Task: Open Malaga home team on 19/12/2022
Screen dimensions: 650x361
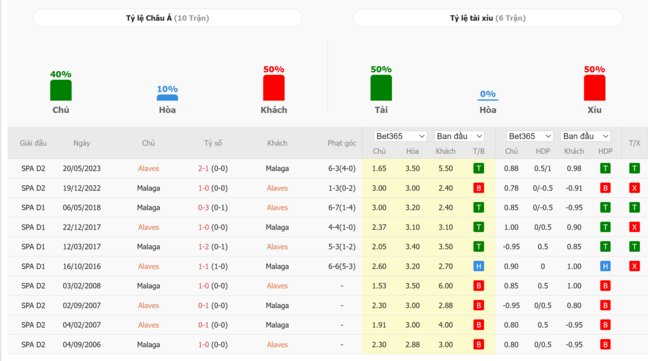Action: (148, 188)
